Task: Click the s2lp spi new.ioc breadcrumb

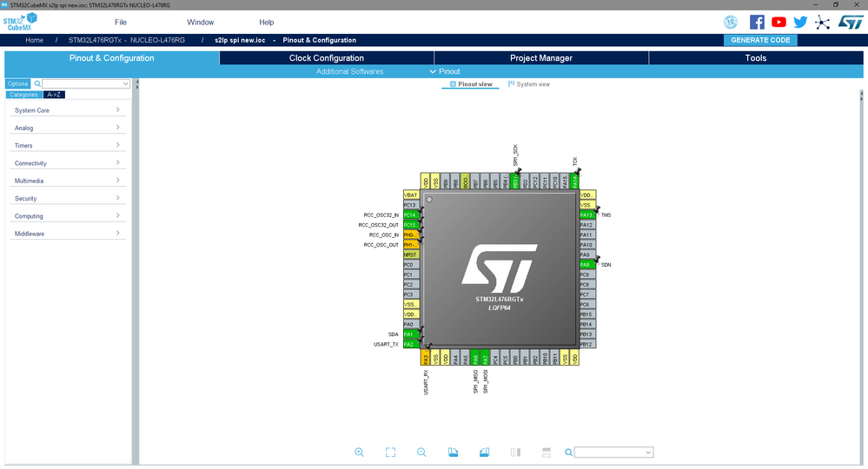Action: (240, 40)
